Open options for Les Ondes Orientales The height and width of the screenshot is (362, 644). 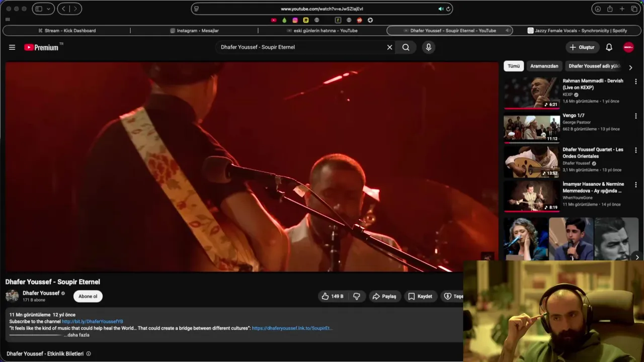pyautogui.click(x=635, y=150)
